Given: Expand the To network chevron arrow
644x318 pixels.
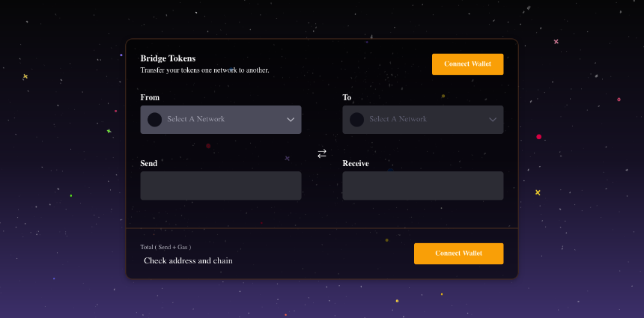Looking at the screenshot, I should (493, 120).
